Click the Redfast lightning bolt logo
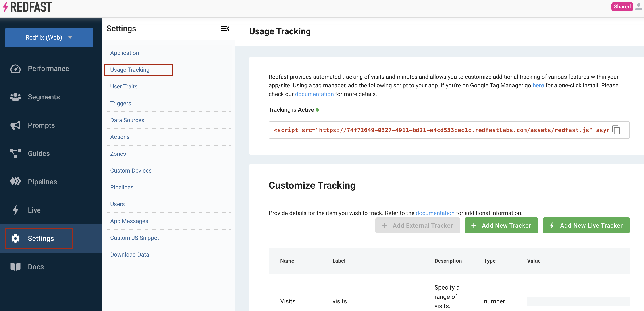Viewport: 644px width, 311px height. (6, 7)
